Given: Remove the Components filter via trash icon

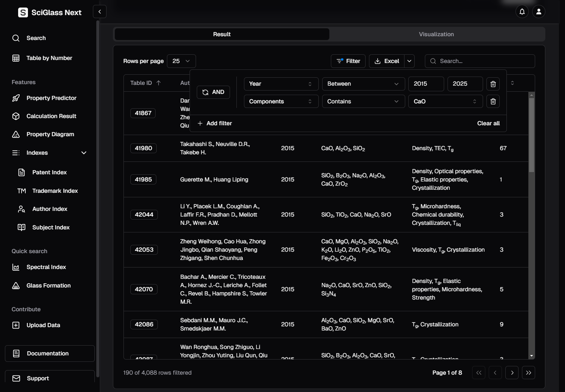Looking at the screenshot, I should tap(493, 101).
